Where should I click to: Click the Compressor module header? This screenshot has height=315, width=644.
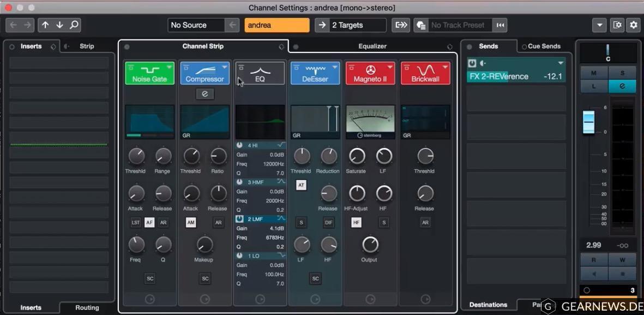coord(205,73)
